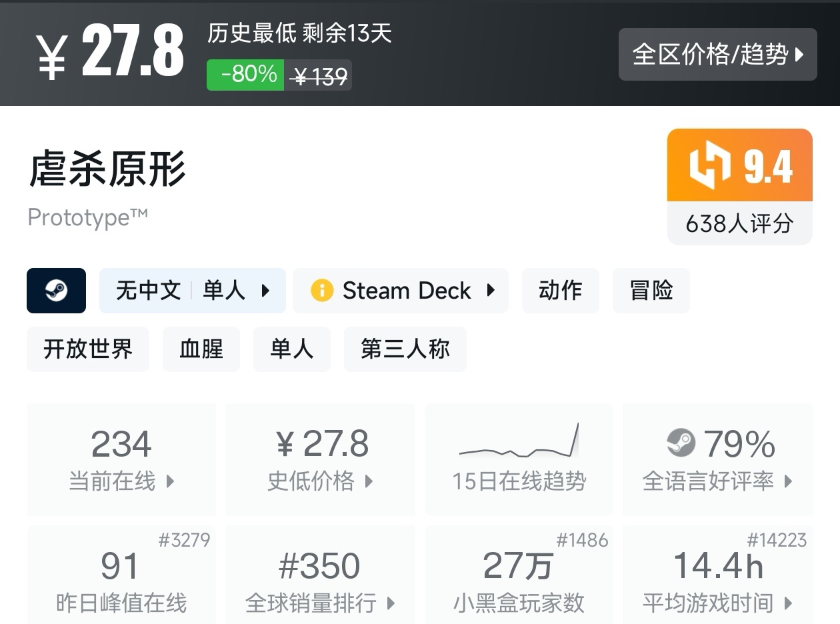
Task: Click the yellow info icon beside Steam Deck
Action: click(x=322, y=291)
